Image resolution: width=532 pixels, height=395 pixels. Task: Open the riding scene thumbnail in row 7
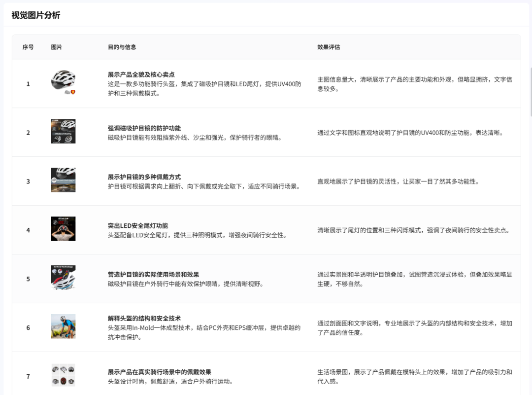pos(63,375)
